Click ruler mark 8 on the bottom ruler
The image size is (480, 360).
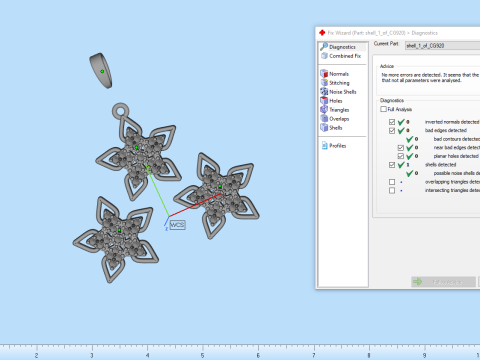(369, 355)
